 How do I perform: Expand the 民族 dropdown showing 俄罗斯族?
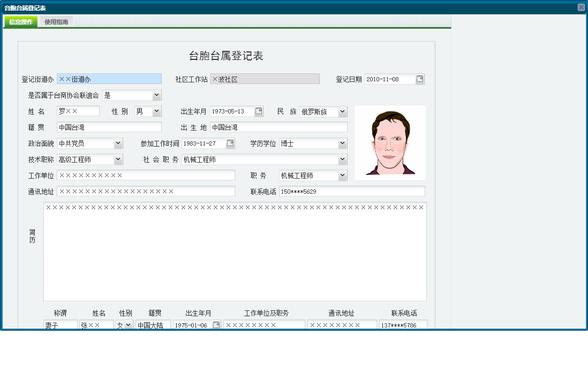pyautogui.click(x=342, y=112)
